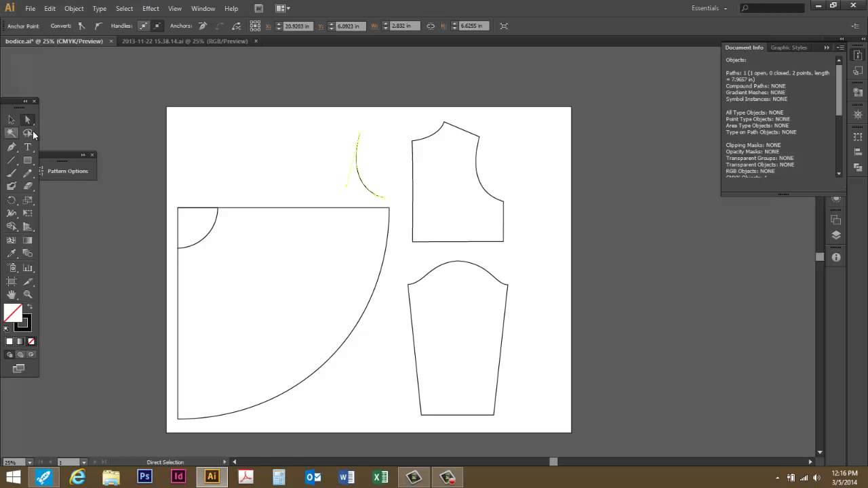This screenshot has height=488, width=868.
Task: Select the Column Graph tool
Action: pyautogui.click(x=28, y=268)
